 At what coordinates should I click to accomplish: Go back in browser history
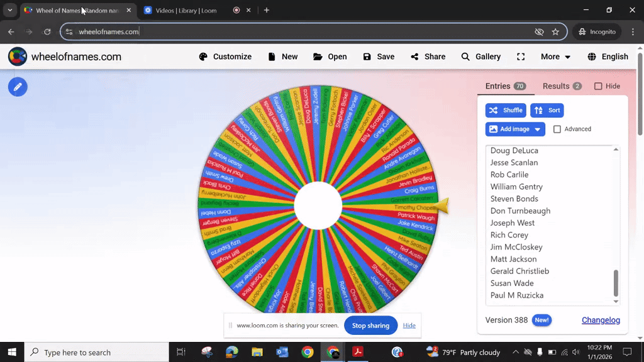(x=11, y=31)
